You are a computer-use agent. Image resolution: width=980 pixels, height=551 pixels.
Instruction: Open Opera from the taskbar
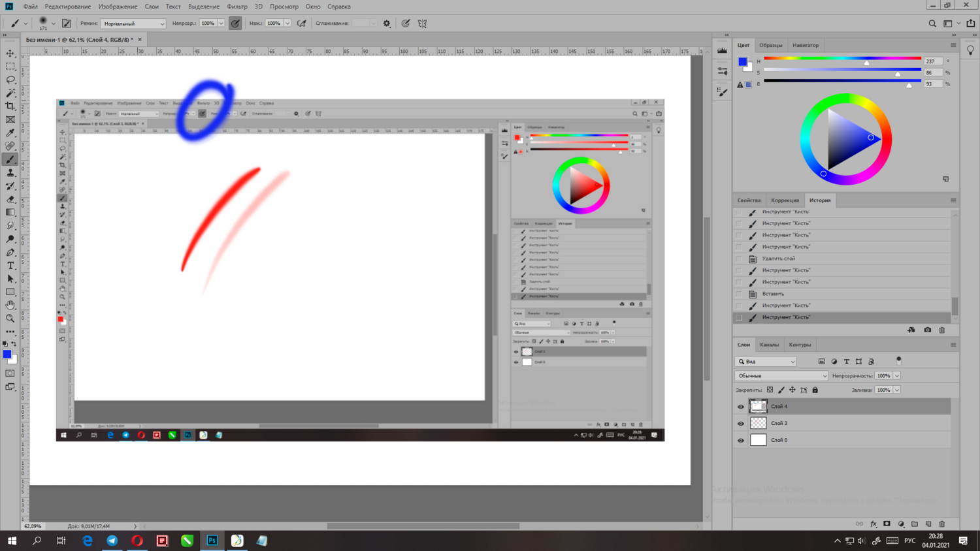(x=137, y=541)
